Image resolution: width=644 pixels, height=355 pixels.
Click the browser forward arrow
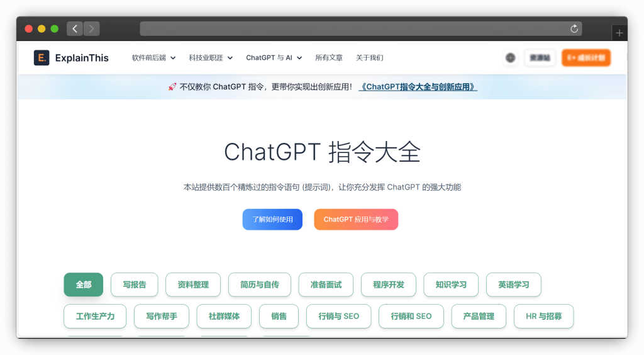click(92, 29)
